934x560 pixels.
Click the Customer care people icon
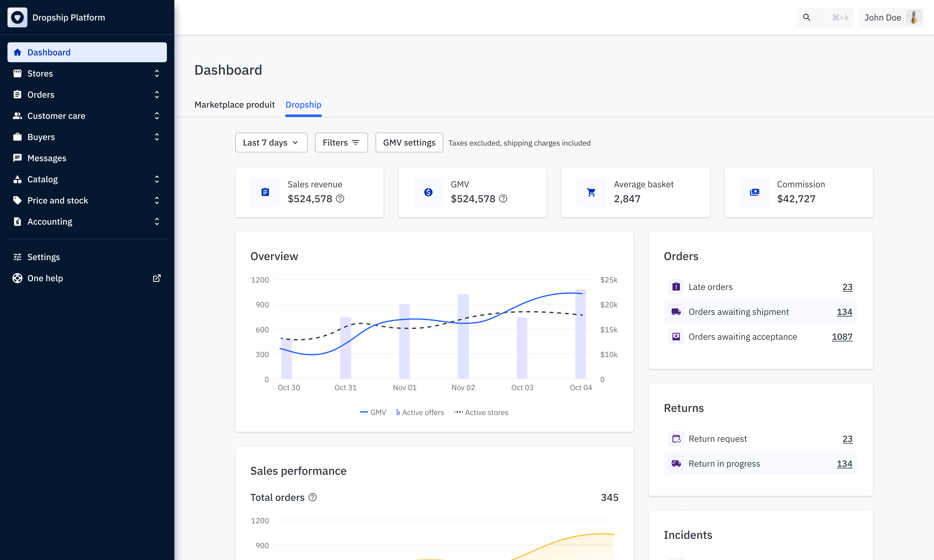click(17, 115)
